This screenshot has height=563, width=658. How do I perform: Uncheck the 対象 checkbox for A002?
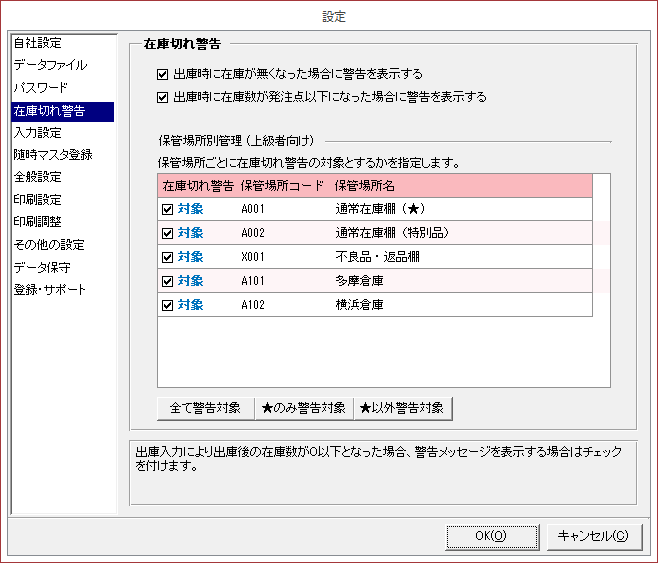[167, 233]
